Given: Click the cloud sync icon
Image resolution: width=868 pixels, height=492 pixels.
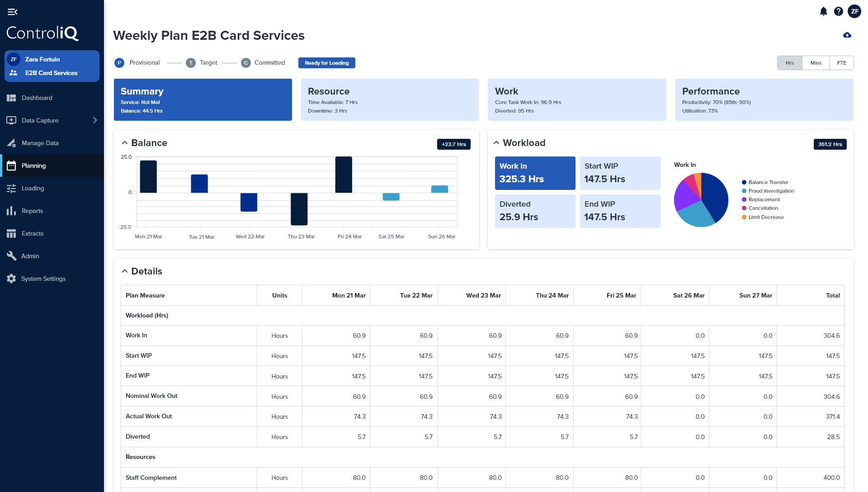Looking at the screenshot, I should click(x=848, y=35).
